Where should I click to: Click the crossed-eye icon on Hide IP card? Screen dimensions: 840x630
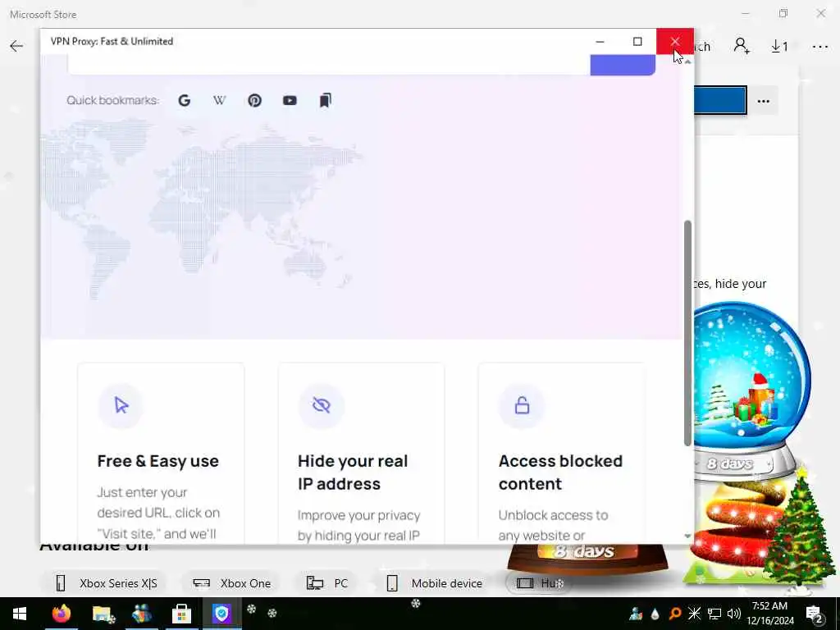(x=322, y=405)
